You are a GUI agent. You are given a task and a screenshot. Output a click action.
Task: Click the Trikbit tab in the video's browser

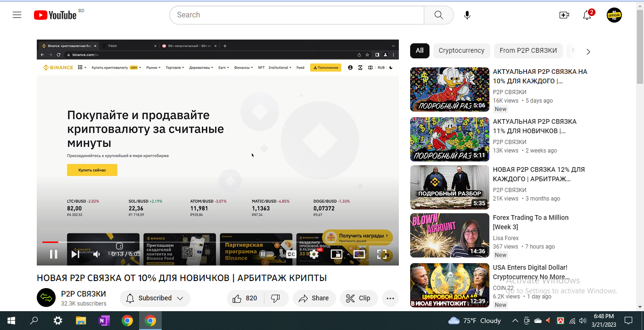tap(128, 46)
